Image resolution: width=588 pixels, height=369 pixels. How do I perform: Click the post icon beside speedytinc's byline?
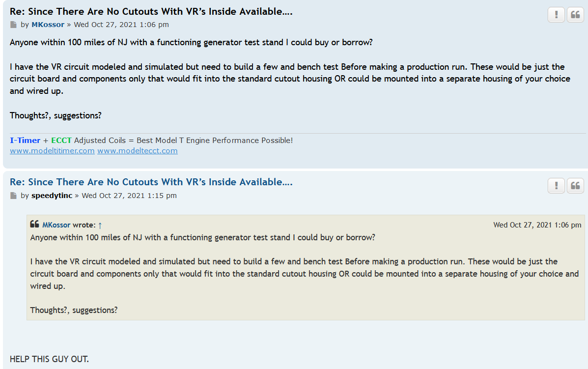coord(13,196)
